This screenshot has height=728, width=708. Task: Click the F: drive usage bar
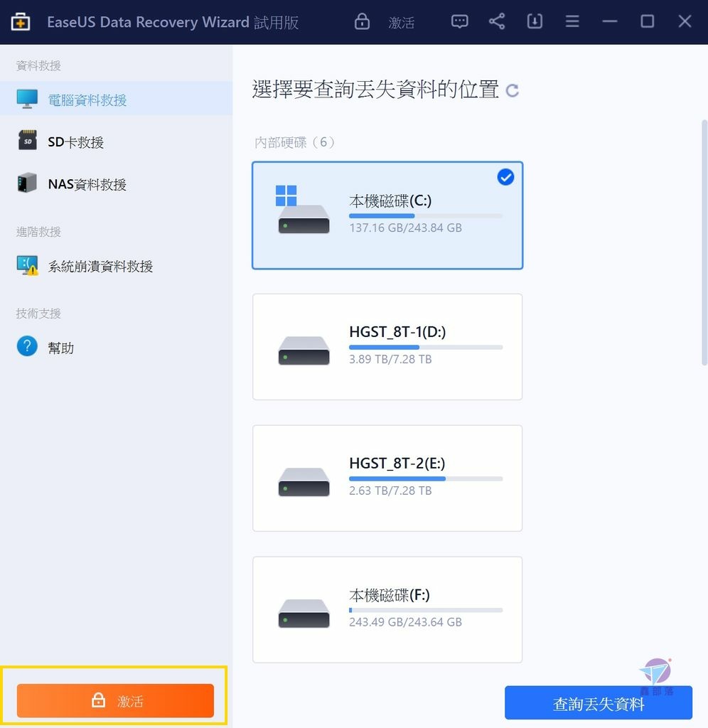(426, 610)
